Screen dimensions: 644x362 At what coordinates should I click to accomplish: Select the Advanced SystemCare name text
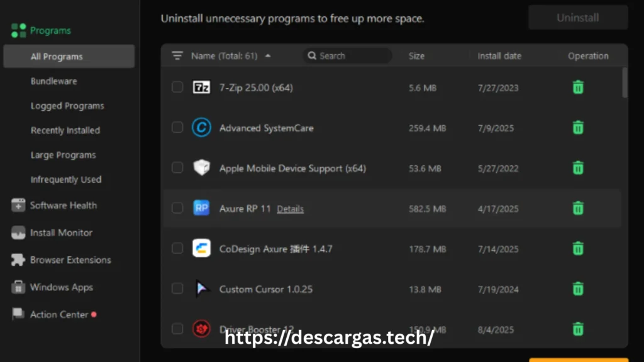coord(266,128)
